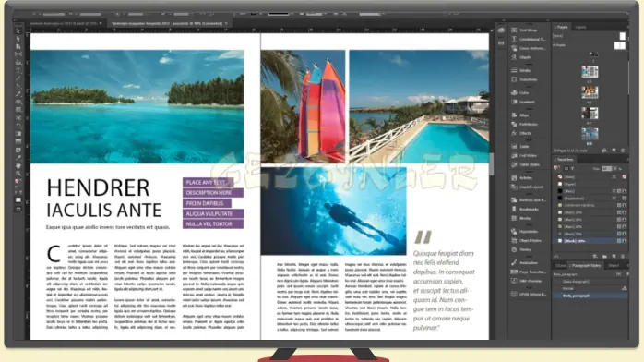This screenshot has height=362, width=644.
Task: Open the Table panel
Action: 520,146
